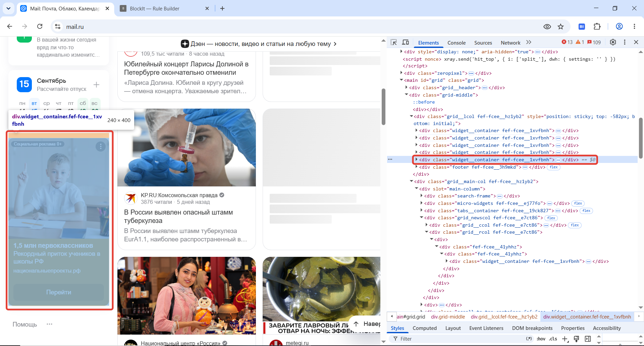Expand the selected widget__container div node
Screen dimensions: 644x346
[x=416, y=160]
